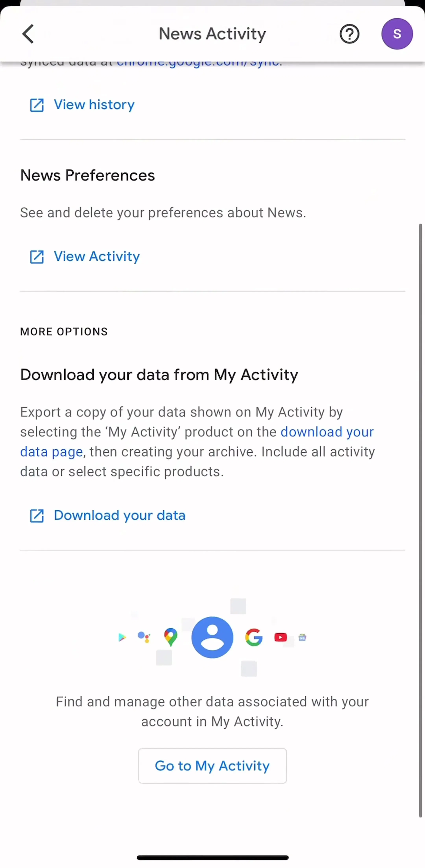Viewport: 425px width, 868px height.
Task: Click the Google Maps pin icon
Action: click(171, 637)
